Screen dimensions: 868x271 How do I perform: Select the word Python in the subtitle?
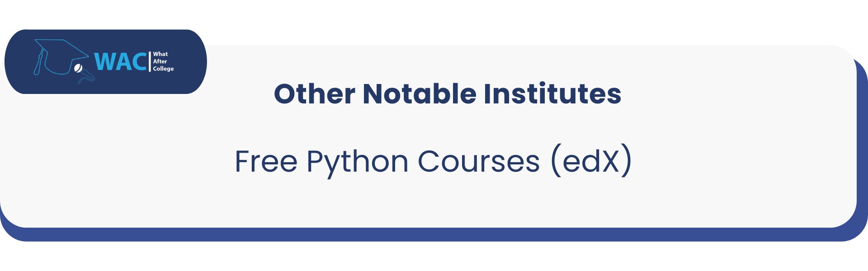tap(358, 164)
